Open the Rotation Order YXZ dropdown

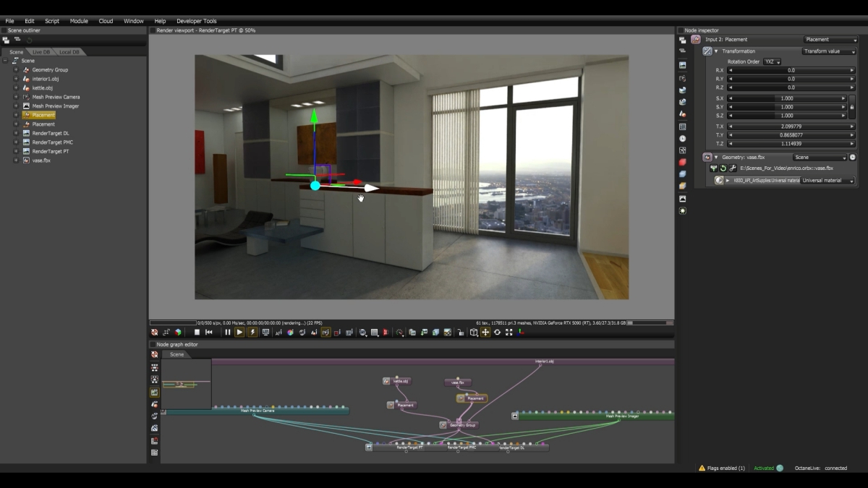(773, 62)
